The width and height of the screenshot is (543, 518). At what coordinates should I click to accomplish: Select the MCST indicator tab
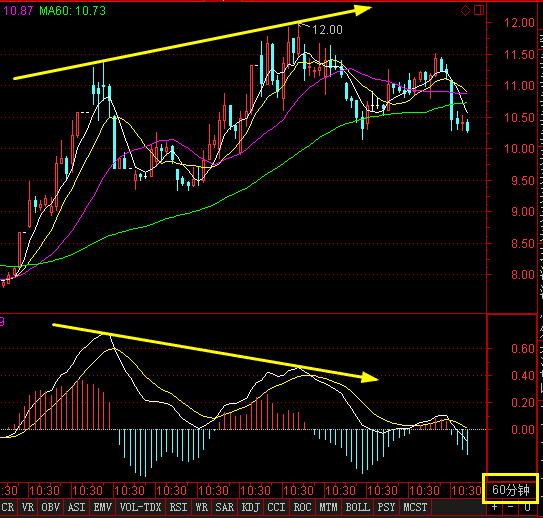(x=415, y=507)
